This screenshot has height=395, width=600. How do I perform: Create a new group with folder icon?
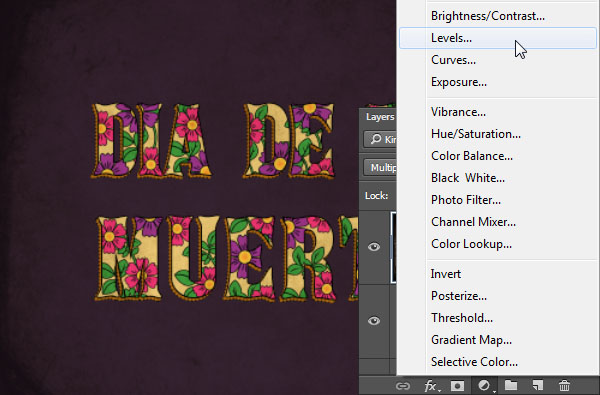point(511,385)
